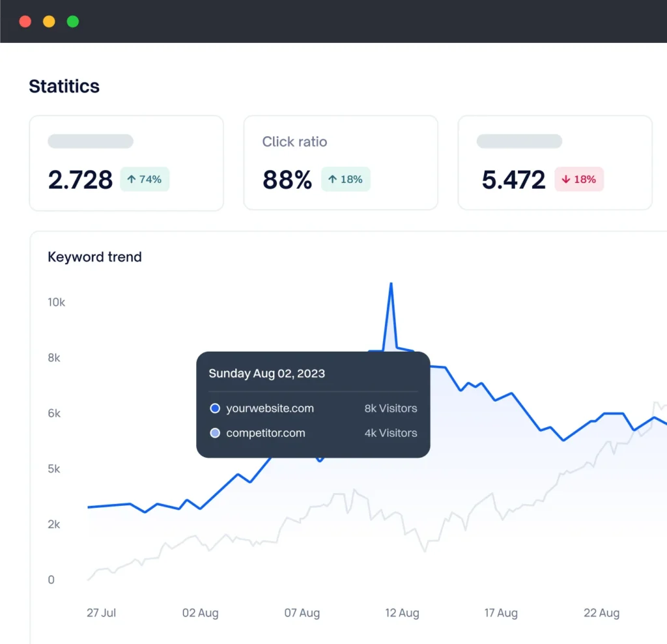This screenshot has height=644, width=667.
Task: Click the green up-arrow 74% badge
Action: tap(145, 179)
